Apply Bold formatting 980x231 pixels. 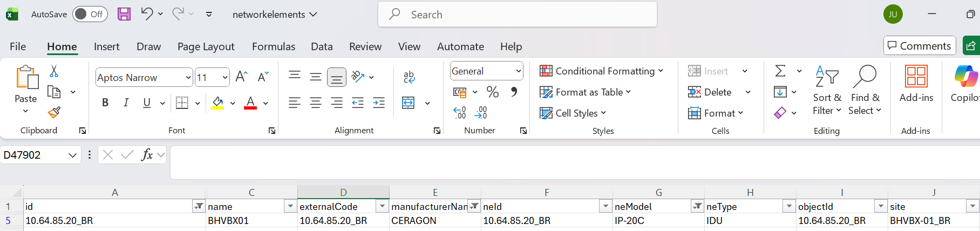point(105,103)
